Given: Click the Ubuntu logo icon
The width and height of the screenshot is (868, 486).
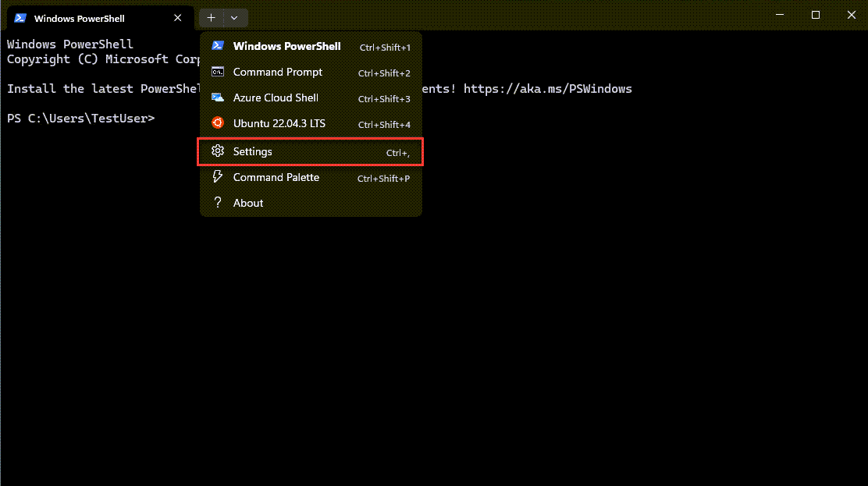Looking at the screenshot, I should point(218,123).
